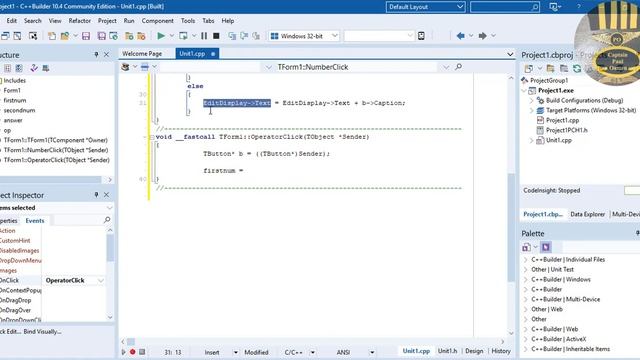The height and width of the screenshot is (360, 640).
Task: Expand C++Builder | Individual Files palette category
Action: click(526, 260)
